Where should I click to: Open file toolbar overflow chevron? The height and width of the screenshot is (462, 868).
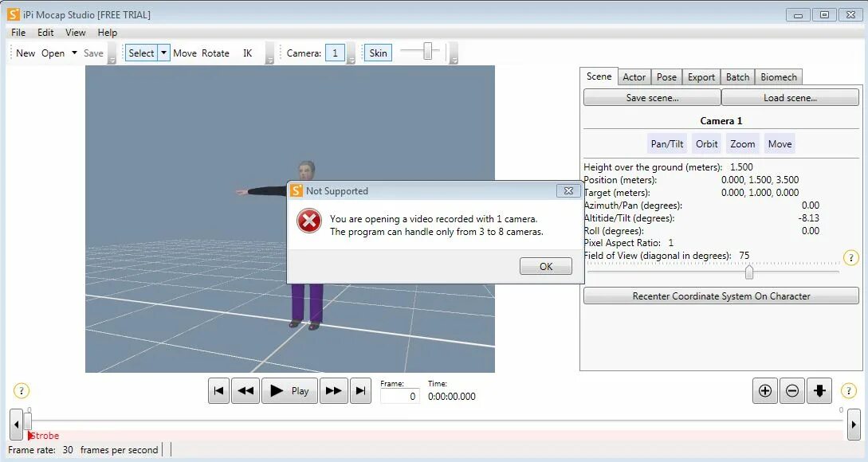tap(112, 53)
